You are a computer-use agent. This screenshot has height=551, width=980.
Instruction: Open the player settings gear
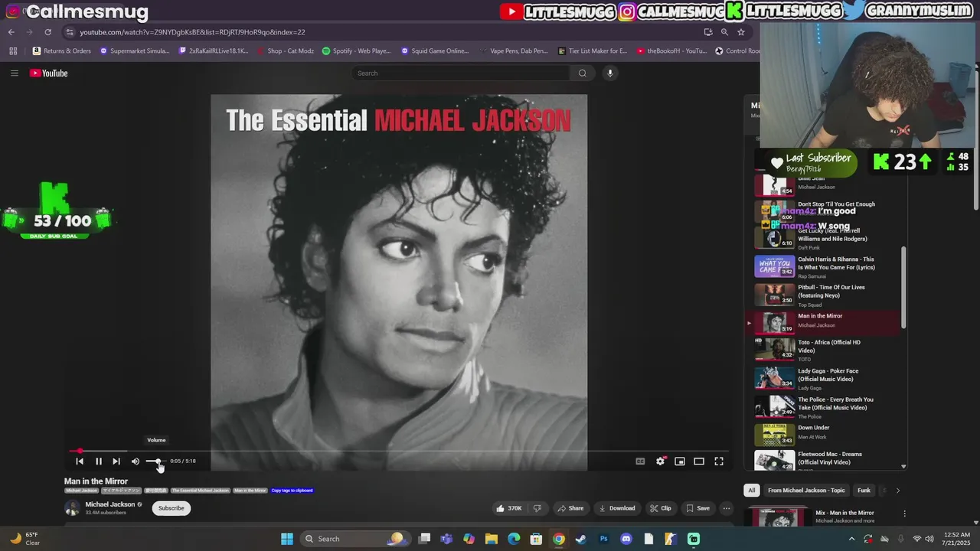point(660,461)
